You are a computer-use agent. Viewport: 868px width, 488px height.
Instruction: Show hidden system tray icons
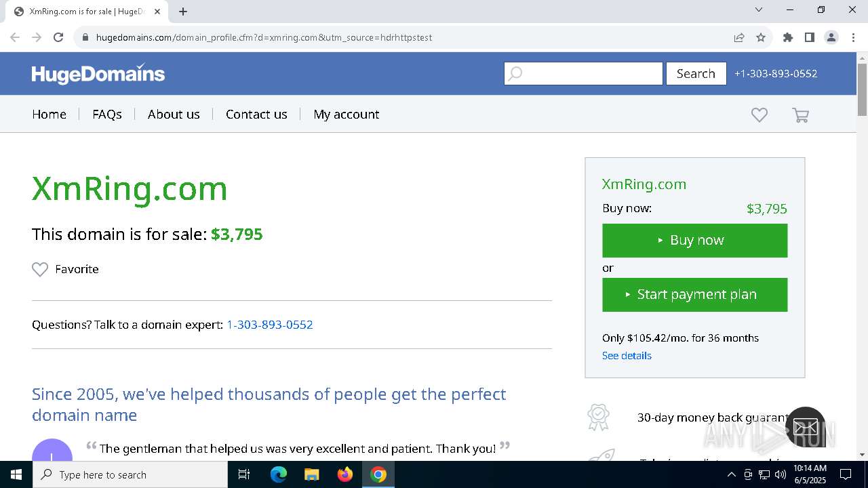coord(731,474)
